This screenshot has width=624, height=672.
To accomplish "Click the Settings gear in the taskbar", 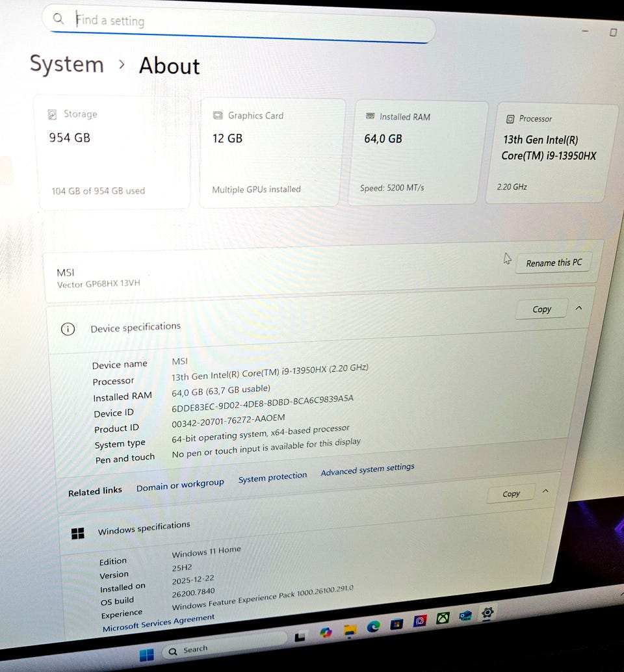I will pos(487,612).
